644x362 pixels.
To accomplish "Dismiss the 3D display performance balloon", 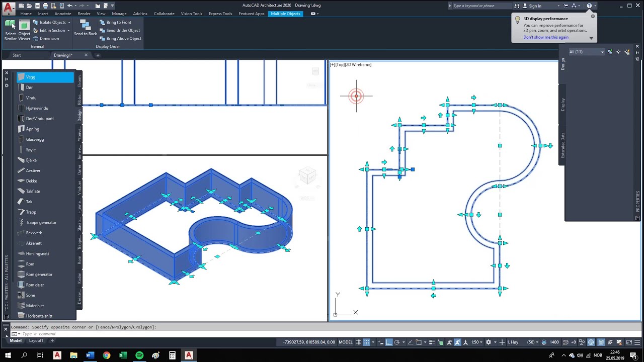I will pyautogui.click(x=593, y=16).
